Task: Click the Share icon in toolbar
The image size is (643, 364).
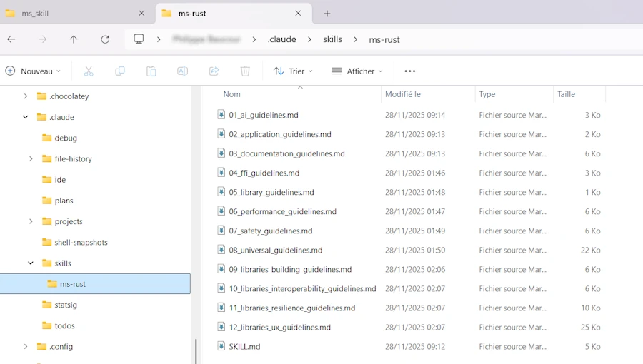Action: pyautogui.click(x=214, y=71)
